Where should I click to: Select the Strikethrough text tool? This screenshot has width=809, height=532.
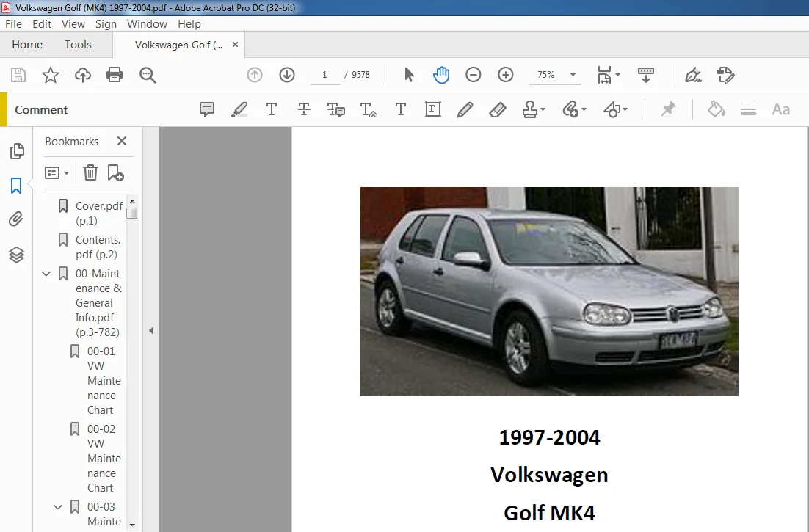304,109
